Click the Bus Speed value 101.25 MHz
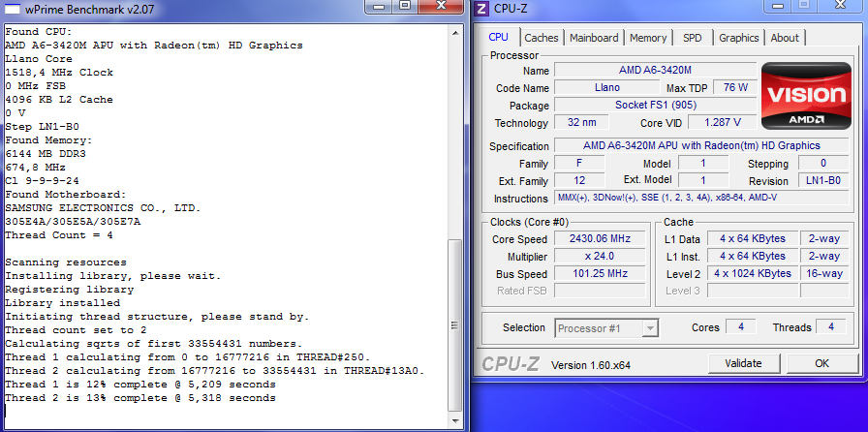The image size is (868, 432). coord(600,273)
